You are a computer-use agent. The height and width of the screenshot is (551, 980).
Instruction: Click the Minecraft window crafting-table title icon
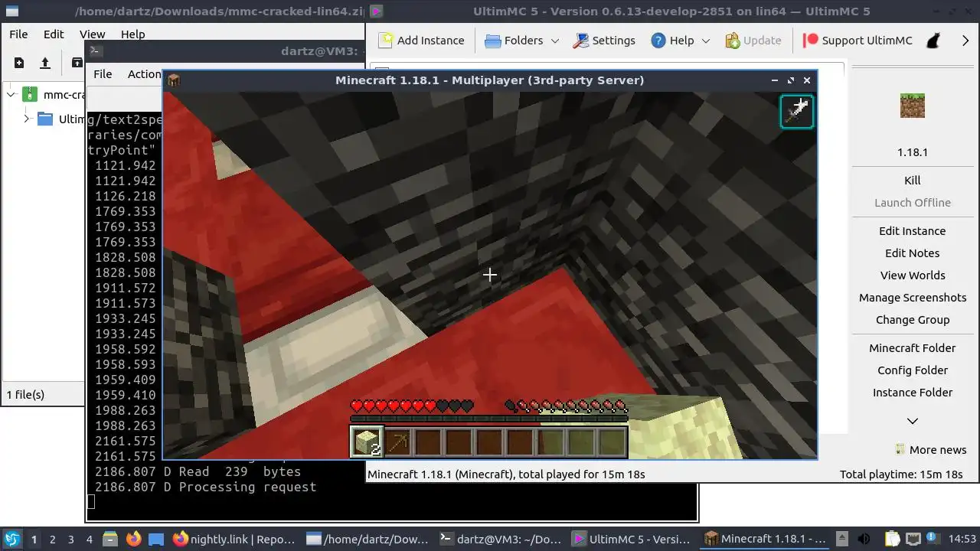pyautogui.click(x=173, y=80)
